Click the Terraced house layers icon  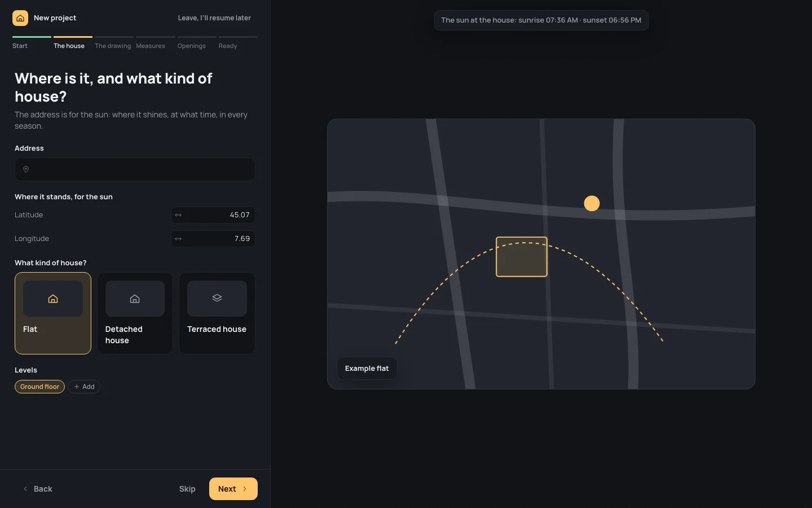pos(217,298)
